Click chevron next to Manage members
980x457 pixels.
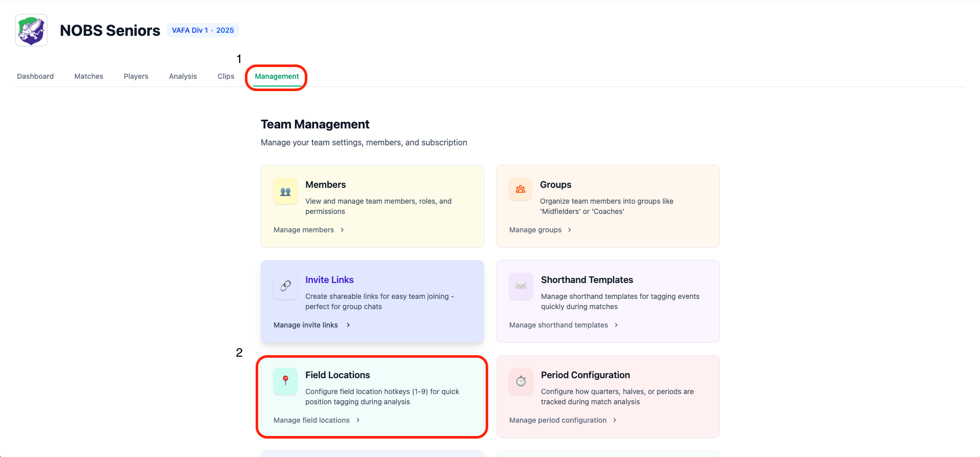(342, 230)
